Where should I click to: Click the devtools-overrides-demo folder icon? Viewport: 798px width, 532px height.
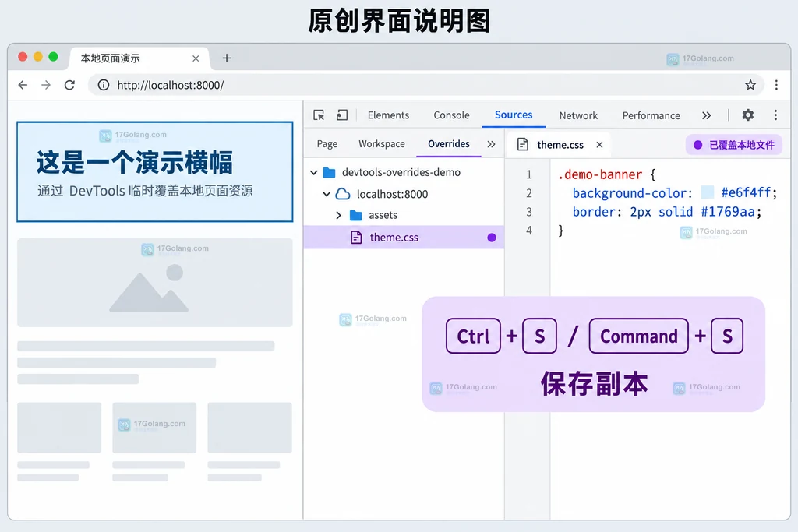330,172
